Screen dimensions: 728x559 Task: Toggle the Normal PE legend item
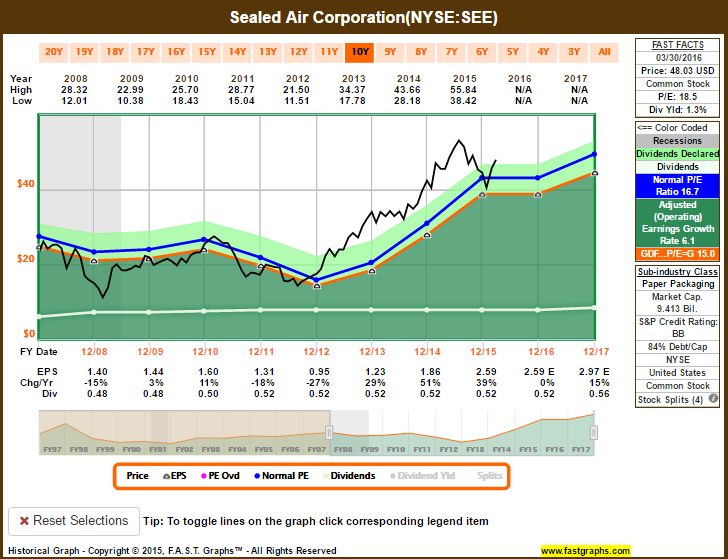[x=281, y=476]
